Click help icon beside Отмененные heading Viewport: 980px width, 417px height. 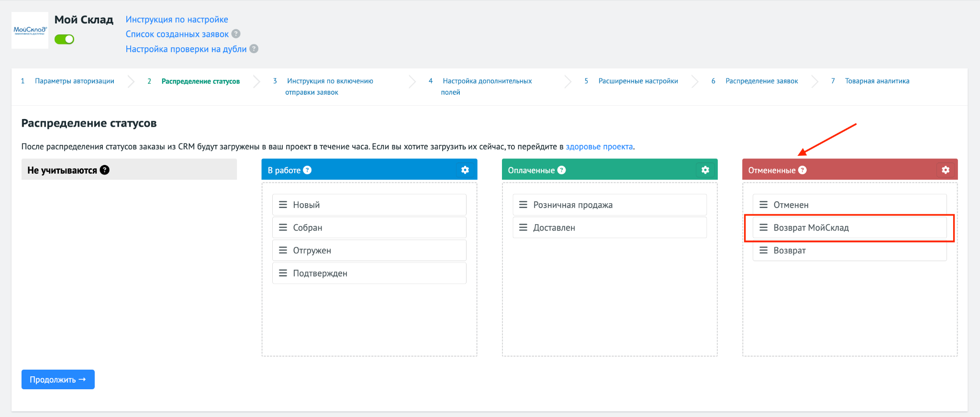coord(802,170)
